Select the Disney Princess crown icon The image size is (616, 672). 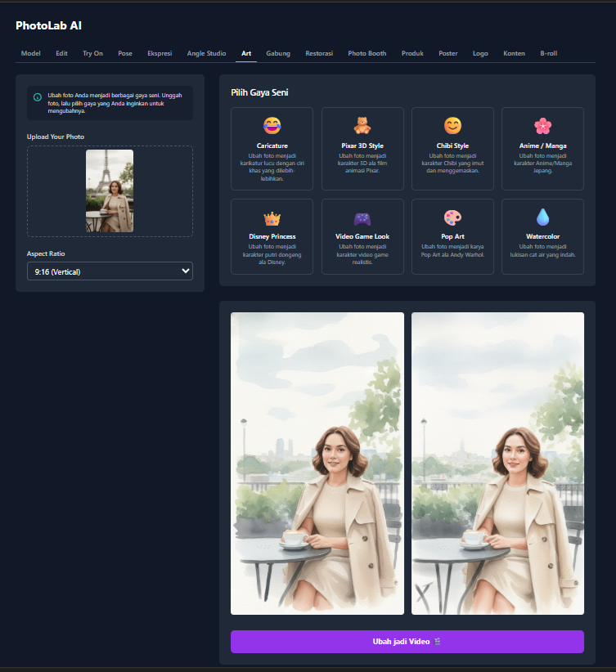272,218
